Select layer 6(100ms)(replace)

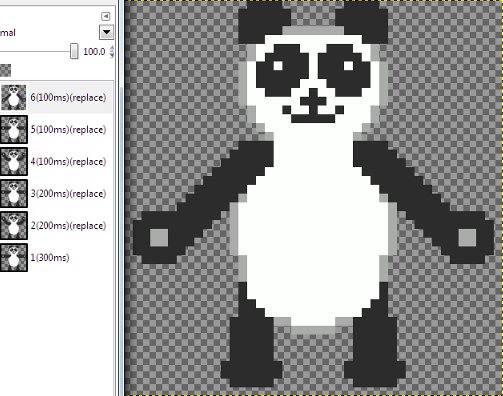pos(57,97)
